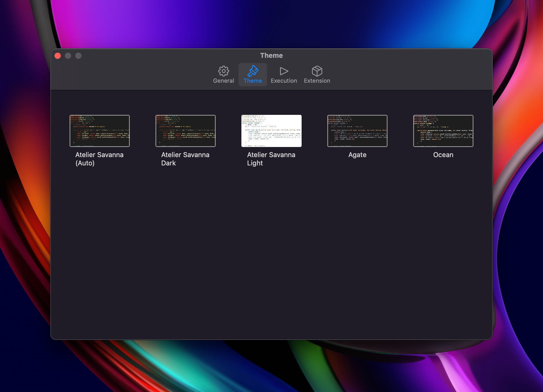Choose the Atelier Savanna Dark preview thumbnail
543x392 pixels.
(186, 131)
